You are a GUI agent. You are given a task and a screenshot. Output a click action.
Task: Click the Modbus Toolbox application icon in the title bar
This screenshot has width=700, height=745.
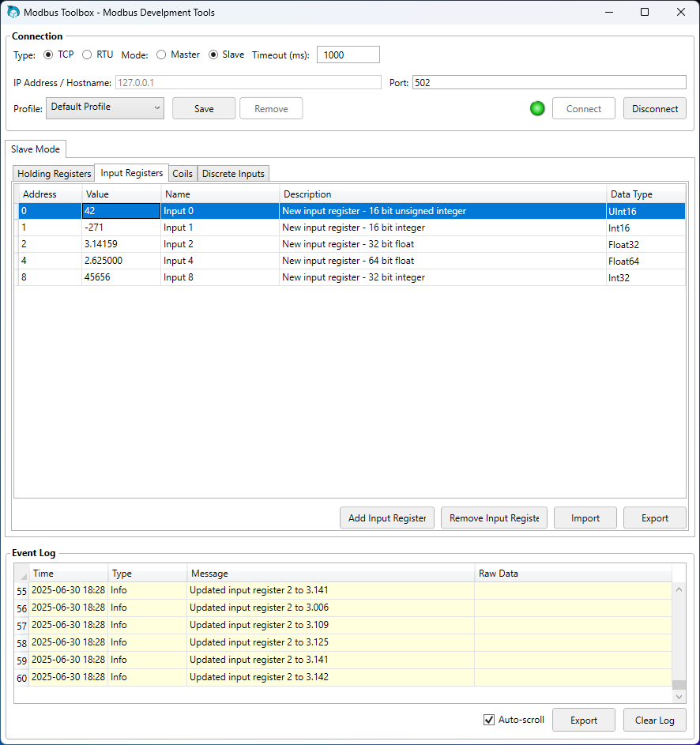[x=13, y=12]
